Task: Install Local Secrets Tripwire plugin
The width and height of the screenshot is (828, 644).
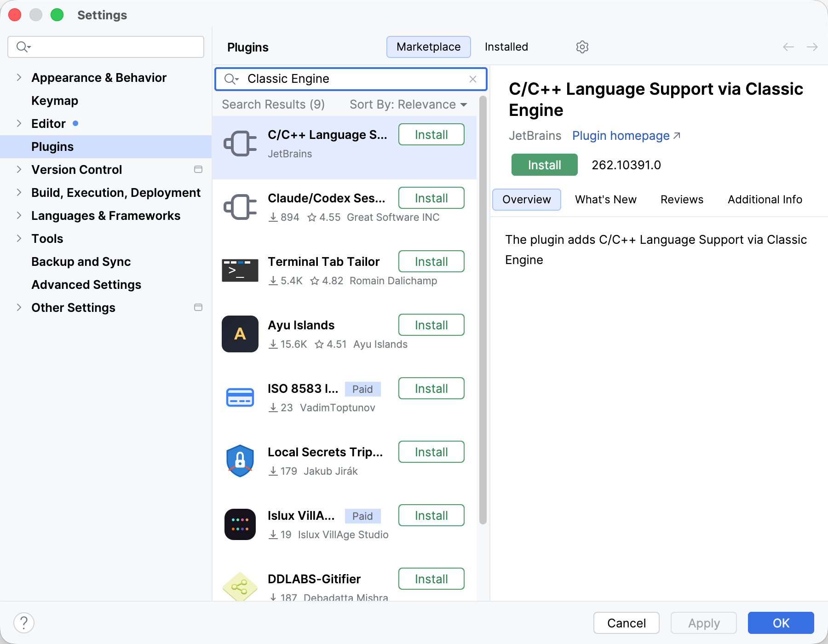Action: (x=431, y=452)
